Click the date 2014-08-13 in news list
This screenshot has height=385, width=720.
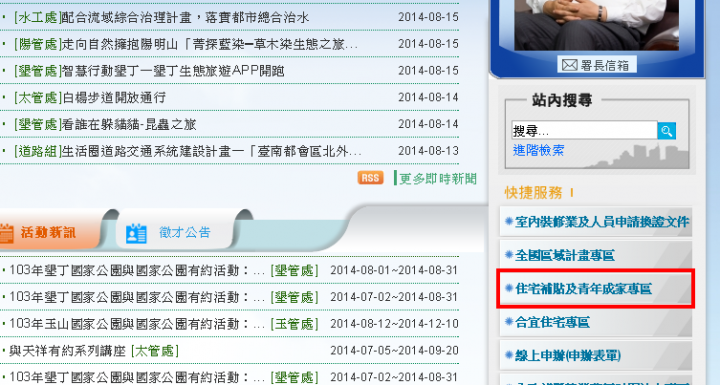click(x=428, y=151)
